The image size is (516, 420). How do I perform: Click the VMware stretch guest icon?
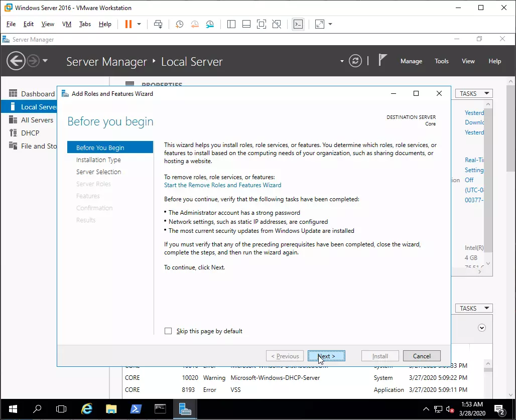[x=320, y=24]
